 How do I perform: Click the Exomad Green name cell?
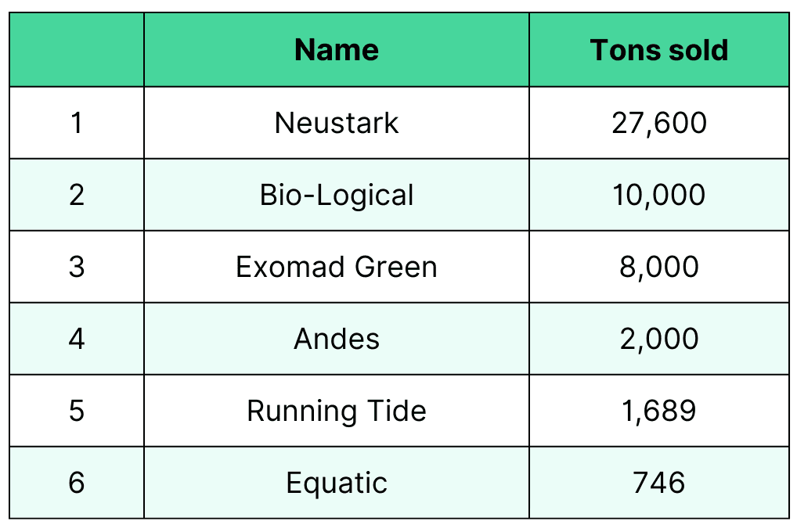337,267
